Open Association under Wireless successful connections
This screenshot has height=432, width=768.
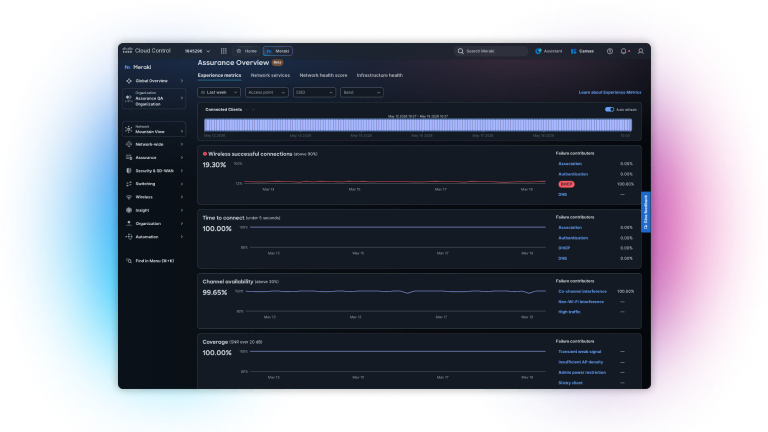pos(570,164)
